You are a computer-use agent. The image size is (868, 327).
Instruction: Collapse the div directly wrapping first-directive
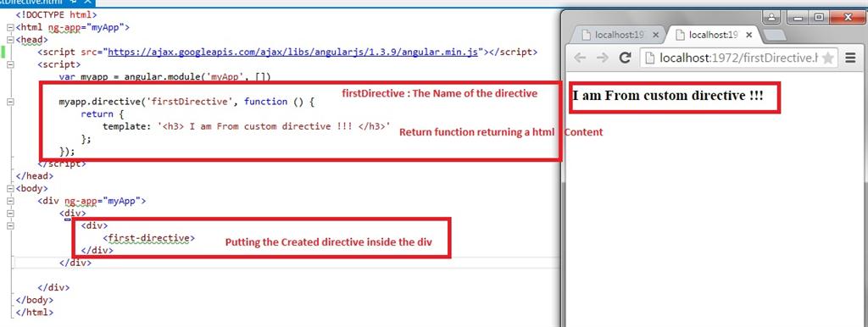10,225
